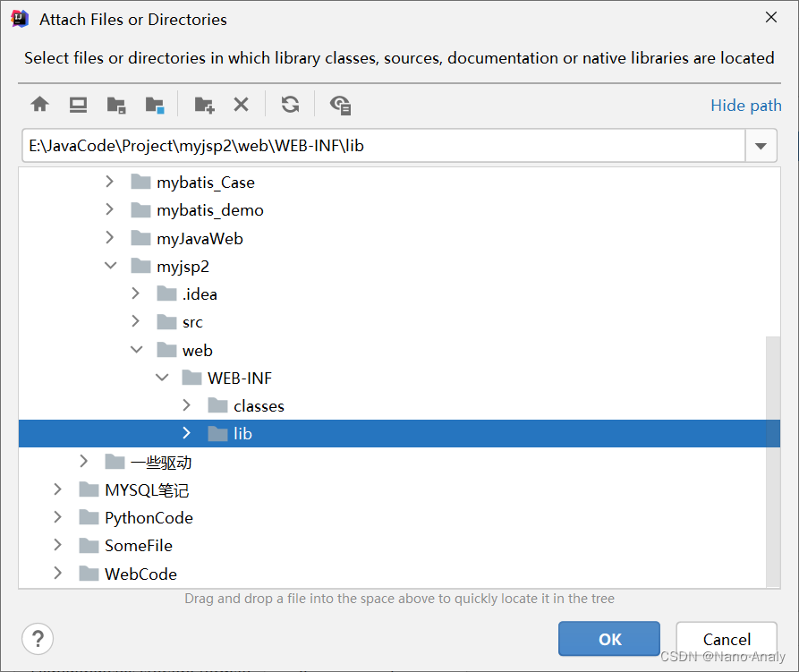Select the lib tree row text

tap(243, 434)
